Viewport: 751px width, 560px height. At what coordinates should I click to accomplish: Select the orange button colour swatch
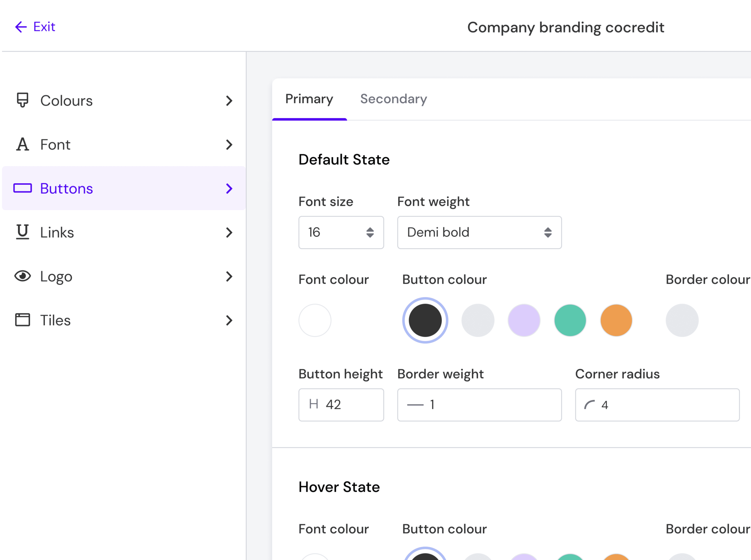pyautogui.click(x=616, y=320)
